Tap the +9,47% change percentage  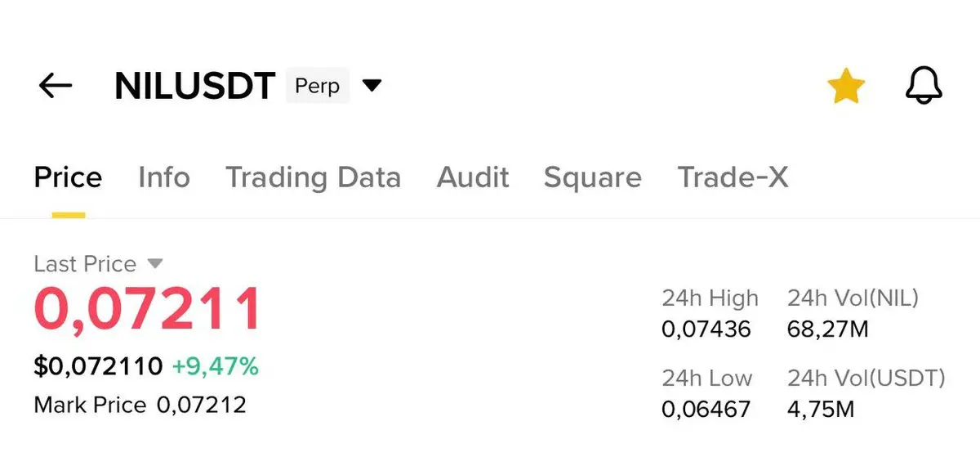tap(216, 367)
